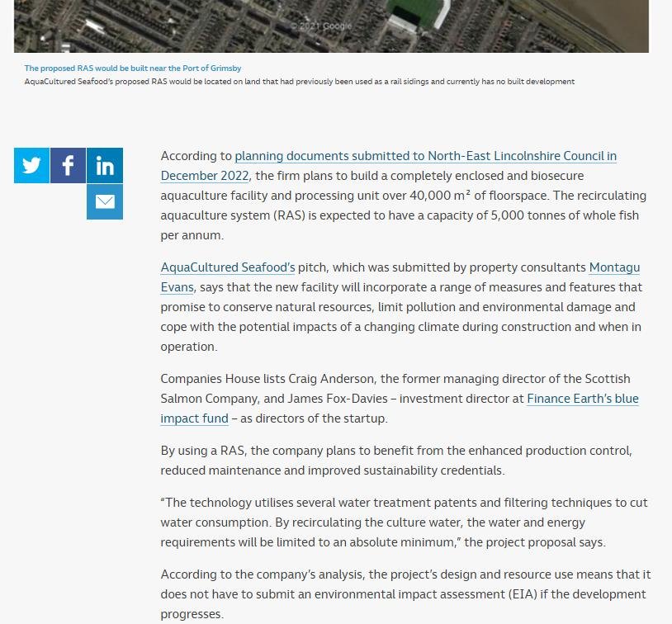672x624 pixels.
Task: Share the article on LinkedIn
Action: [x=105, y=165]
